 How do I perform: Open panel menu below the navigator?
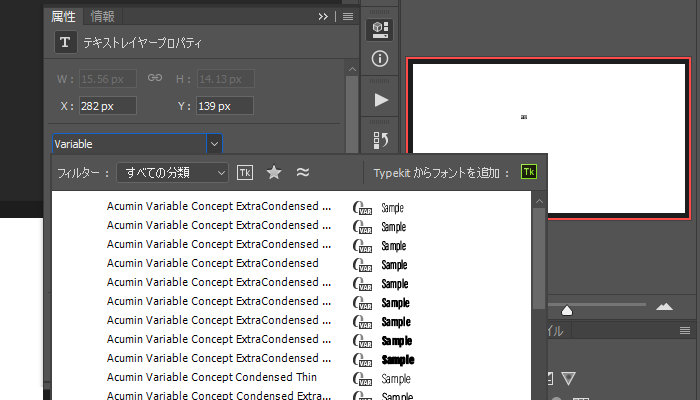coord(685,330)
